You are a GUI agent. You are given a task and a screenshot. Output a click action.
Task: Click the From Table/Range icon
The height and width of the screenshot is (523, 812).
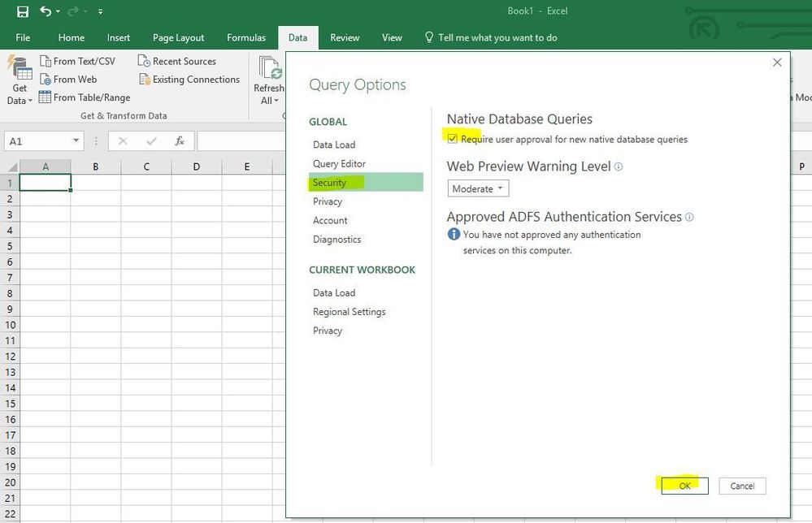[x=46, y=97]
